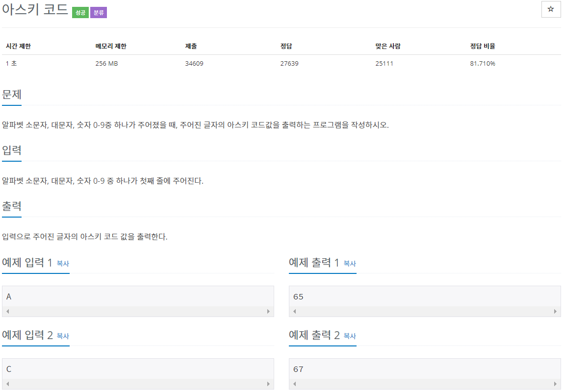Click sample output value '65'
The width and height of the screenshot is (564, 392).
[298, 297]
